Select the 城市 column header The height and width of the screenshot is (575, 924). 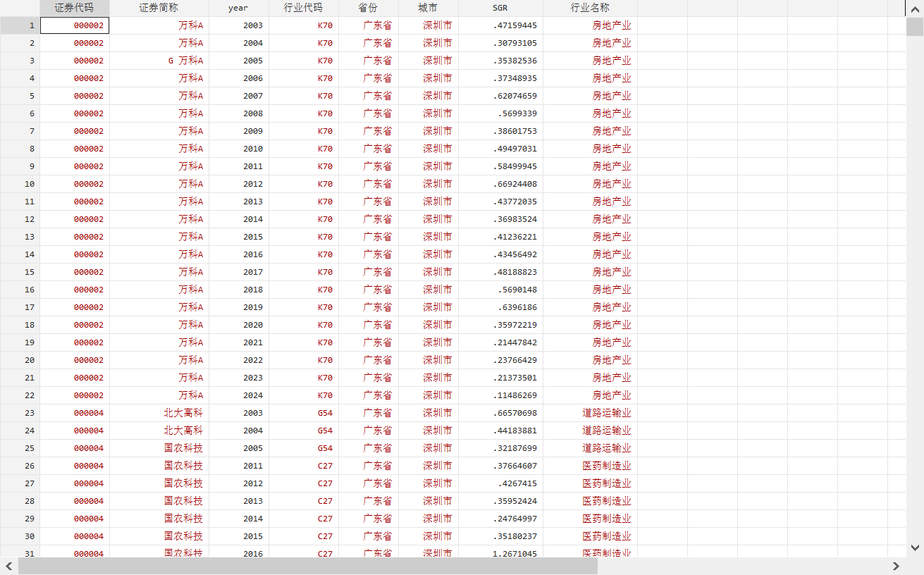[x=429, y=8]
